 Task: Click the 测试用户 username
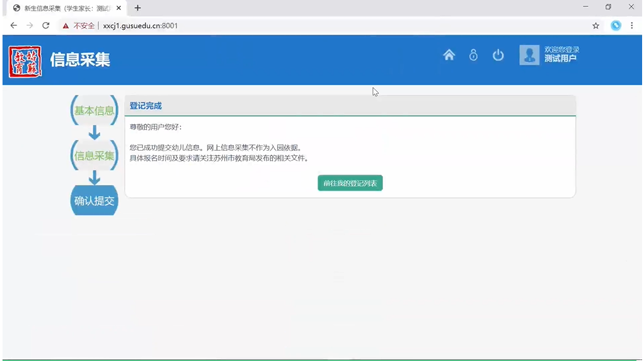pyautogui.click(x=560, y=59)
